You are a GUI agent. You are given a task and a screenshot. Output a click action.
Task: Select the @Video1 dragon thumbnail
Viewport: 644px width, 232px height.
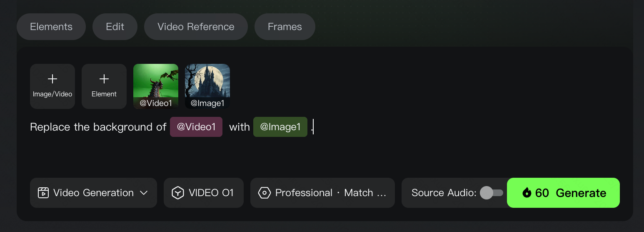click(156, 86)
